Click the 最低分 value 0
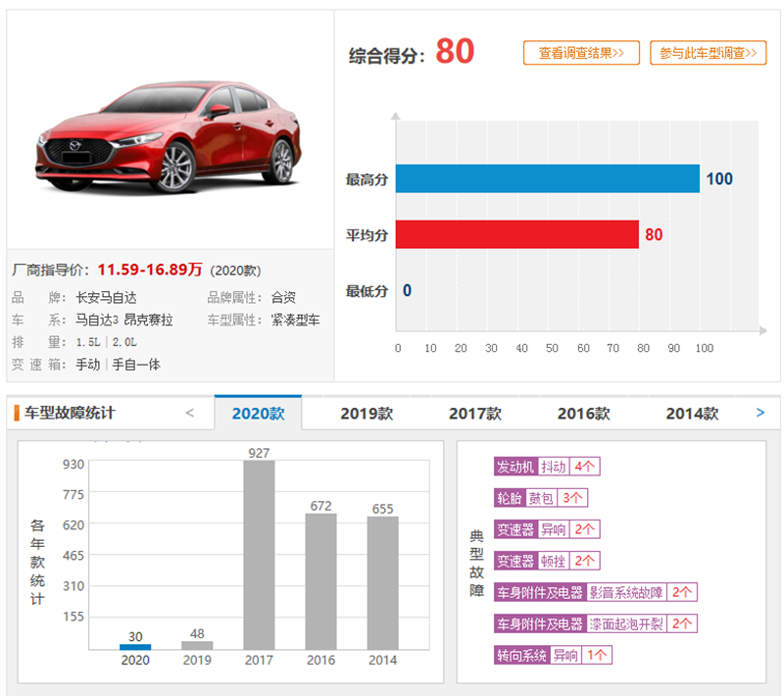 tap(407, 290)
